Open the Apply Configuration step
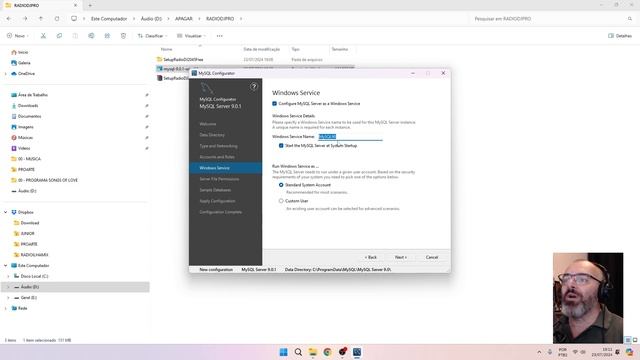This screenshot has height=360, width=640. 217,201
